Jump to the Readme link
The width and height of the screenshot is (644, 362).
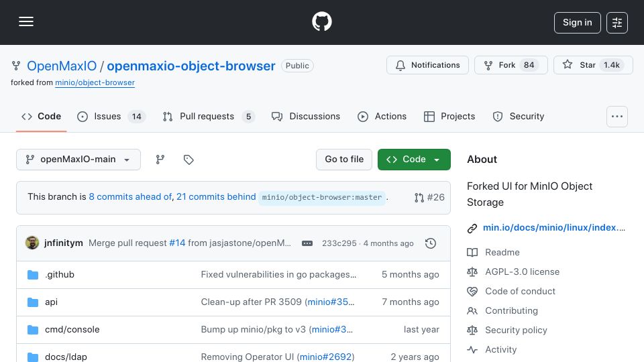[x=502, y=253]
